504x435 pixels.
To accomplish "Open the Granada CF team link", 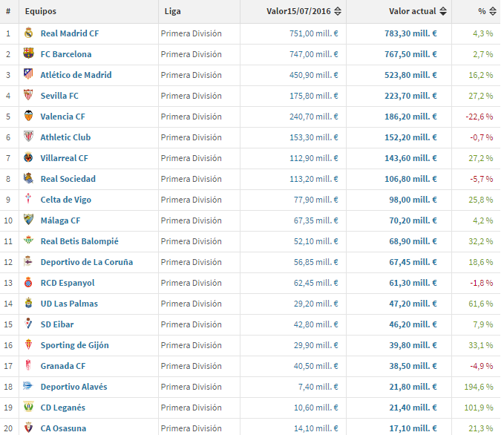I will (63, 366).
